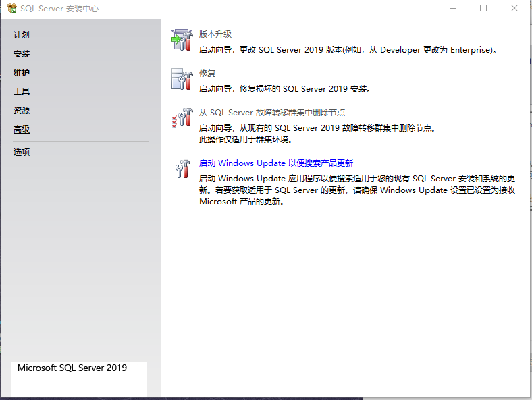Click 启动 Windows Update 以便搜索产品更新 link
532x400 pixels.
pos(276,163)
